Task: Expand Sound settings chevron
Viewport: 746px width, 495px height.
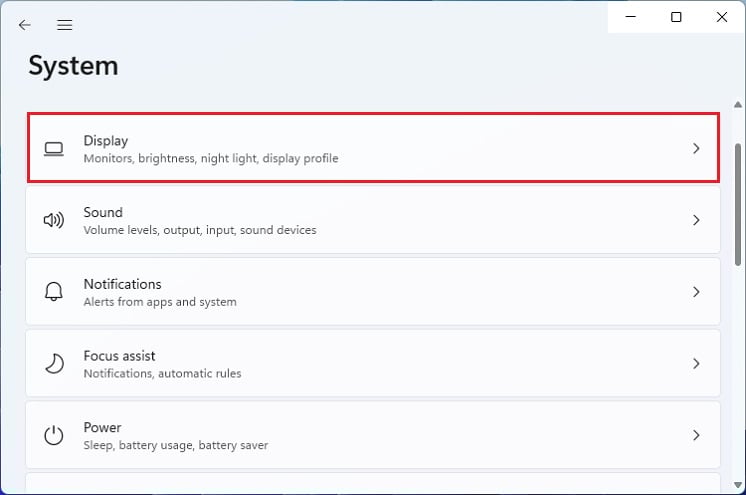Action: coord(696,220)
